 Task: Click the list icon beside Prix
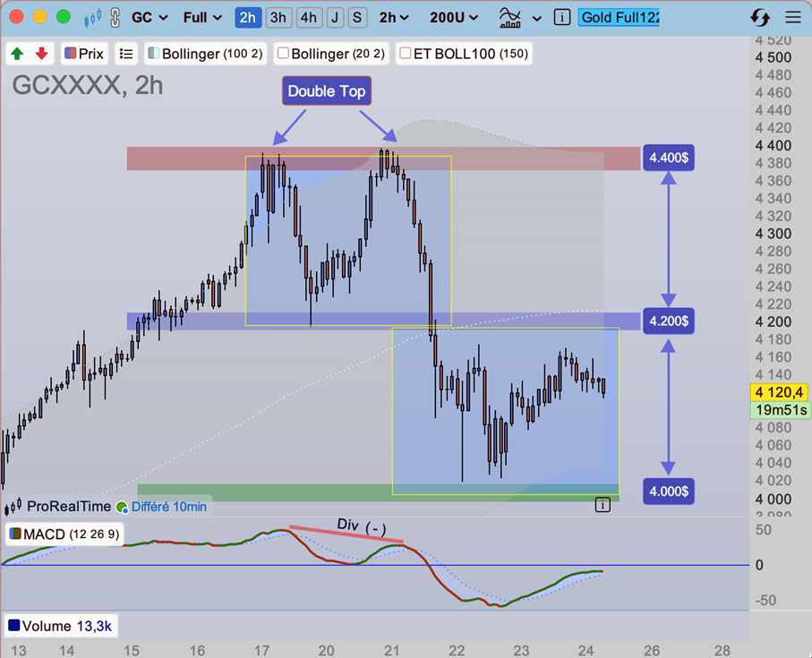[126, 54]
